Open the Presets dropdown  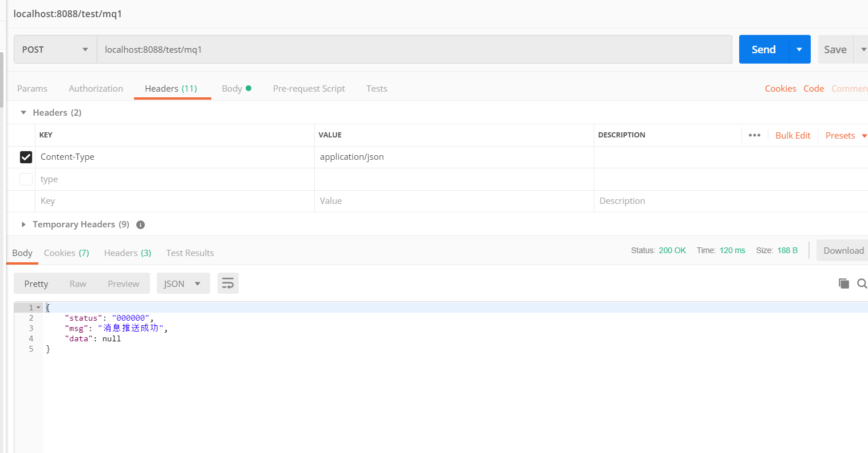pyautogui.click(x=841, y=135)
